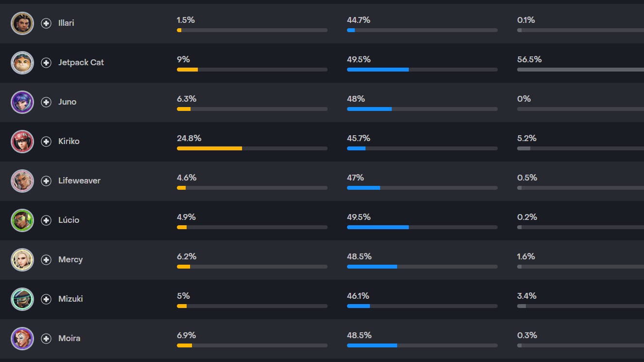The height and width of the screenshot is (362, 644).
Task: Click Jetpack Cat's hero portrait
Action: [x=22, y=63]
